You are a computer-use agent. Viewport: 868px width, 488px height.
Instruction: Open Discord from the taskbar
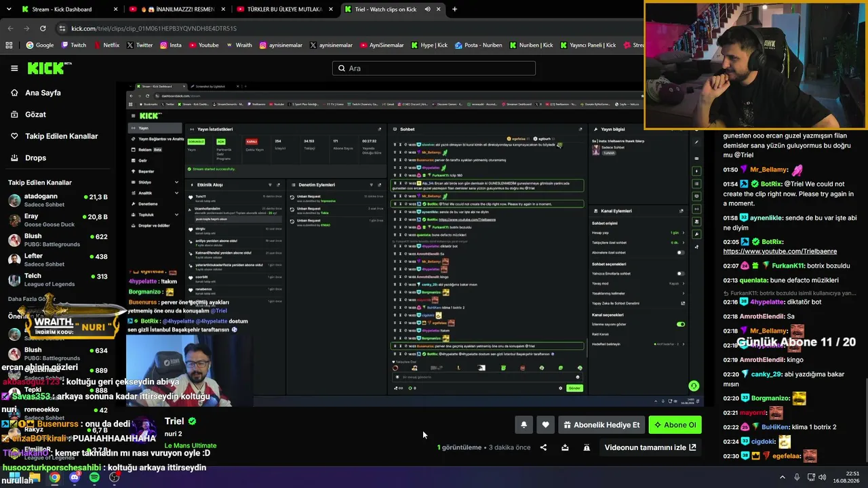[x=75, y=477]
